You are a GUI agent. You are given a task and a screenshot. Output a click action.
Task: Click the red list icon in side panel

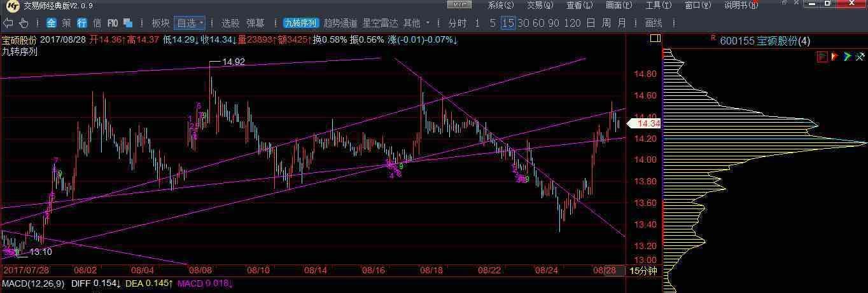(822, 57)
